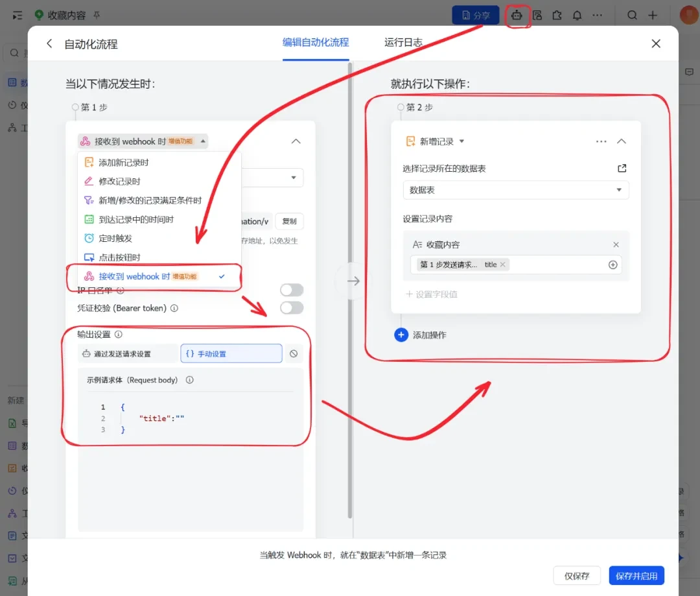The width and height of the screenshot is (700, 596).
Task: Open the plugin puzzle-piece icon
Action: [557, 15]
